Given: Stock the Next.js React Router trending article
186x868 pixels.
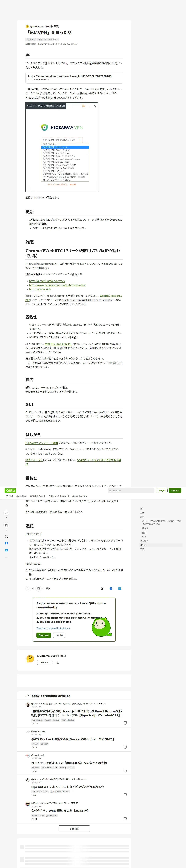Looking at the screenshot, I should click(125, 723).
